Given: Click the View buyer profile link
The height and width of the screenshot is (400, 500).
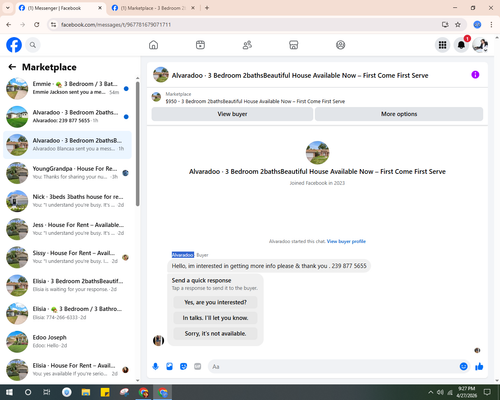Looking at the screenshot, I should coord(346,241).
